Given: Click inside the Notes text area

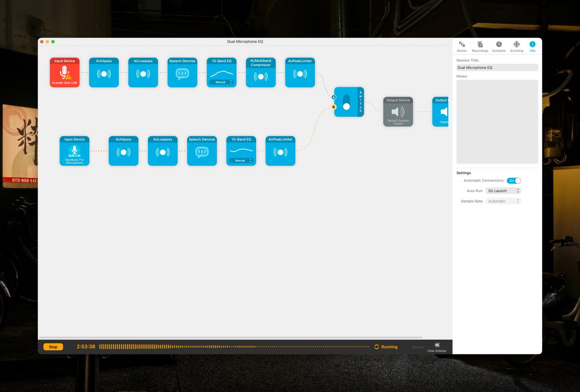Looking at the screenshot, I should pyautogui.click(x=497, y=122).
